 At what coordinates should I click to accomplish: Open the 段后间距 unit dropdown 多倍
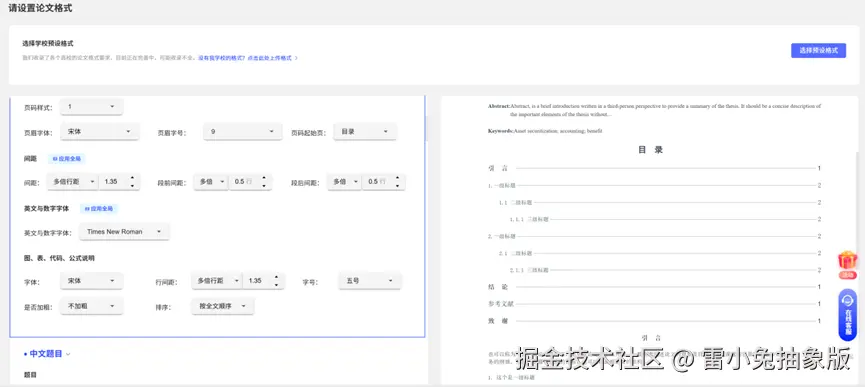(x=344, y=182)
